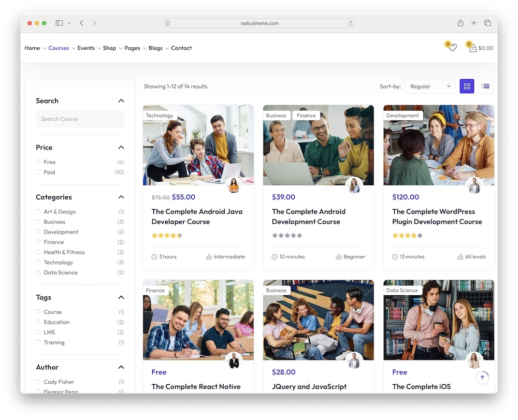Expand Courses menu dropdown chevron
The width and height of the screenshot is (518, 420).
tap(74, 49)
